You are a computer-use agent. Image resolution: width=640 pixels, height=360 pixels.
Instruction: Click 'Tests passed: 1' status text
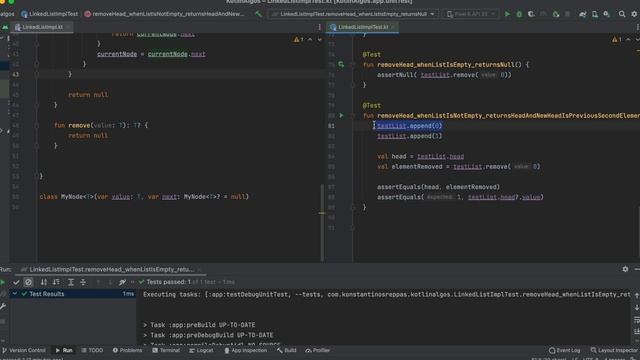[x=168, y=282]
